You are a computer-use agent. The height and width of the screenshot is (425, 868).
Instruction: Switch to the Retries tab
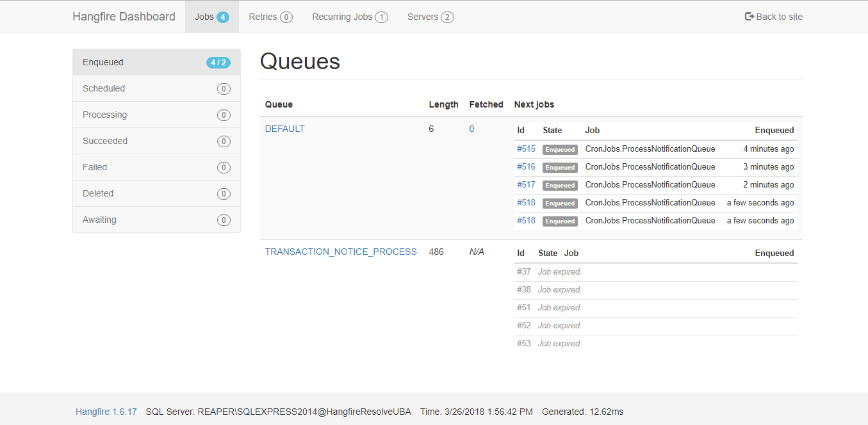tap(265, 17)
